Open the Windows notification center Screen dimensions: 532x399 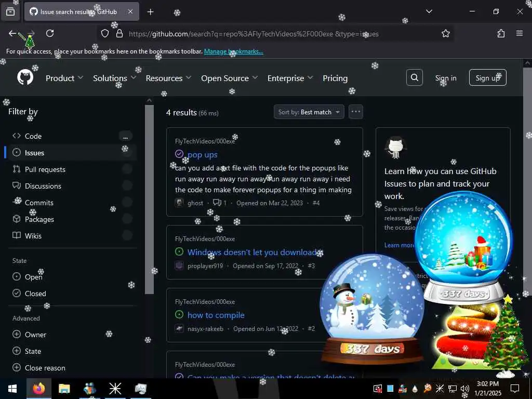coord(515,389)
